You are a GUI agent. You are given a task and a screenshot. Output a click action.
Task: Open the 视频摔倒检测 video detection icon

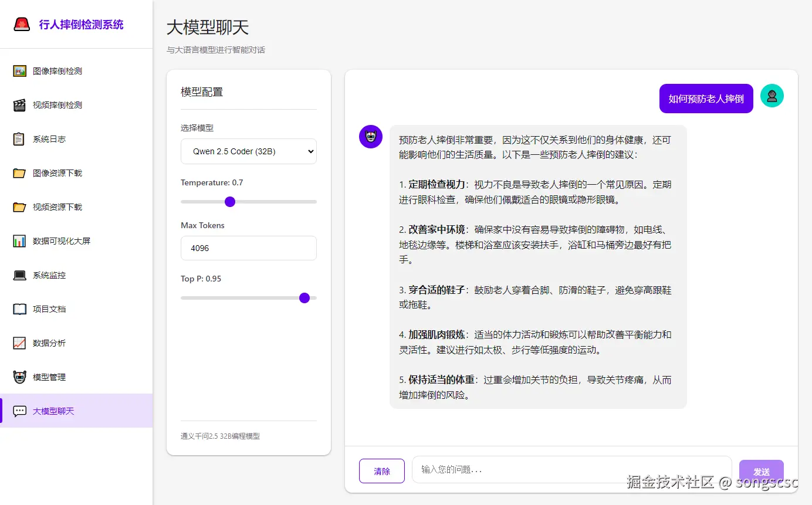[x=19, y=104]
